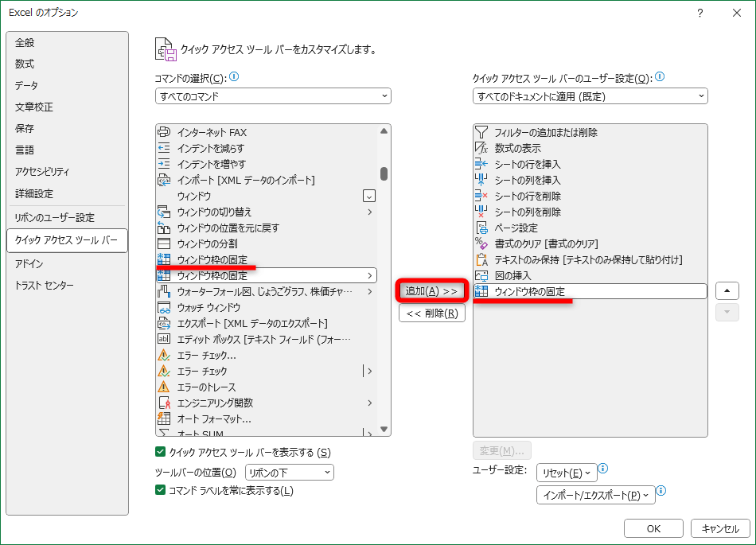This screenshot has width=756, height=545.
Task: Open the リボンのユーザー設定 category
Action: tap(54, 218)
